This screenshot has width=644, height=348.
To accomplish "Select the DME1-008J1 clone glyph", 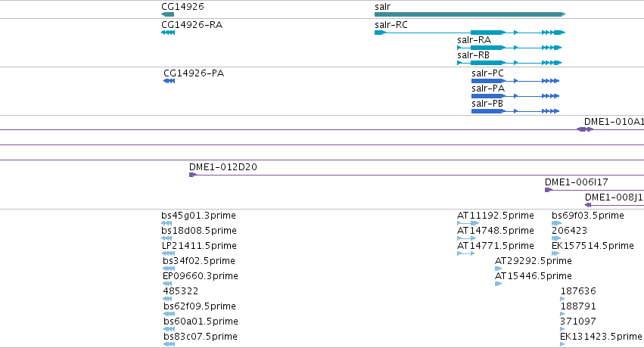I will coord(614,205).
